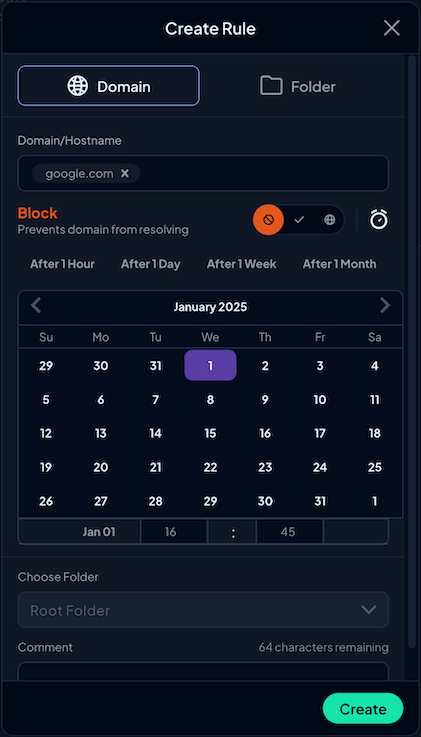Pick January 15 on the calendar

(210, 433)
